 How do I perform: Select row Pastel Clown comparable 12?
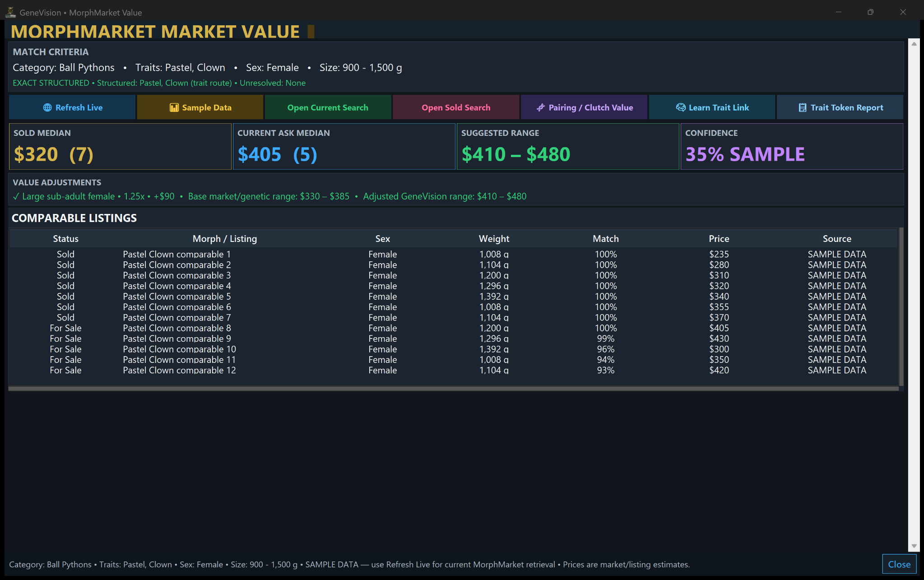[x=453, y=370]
